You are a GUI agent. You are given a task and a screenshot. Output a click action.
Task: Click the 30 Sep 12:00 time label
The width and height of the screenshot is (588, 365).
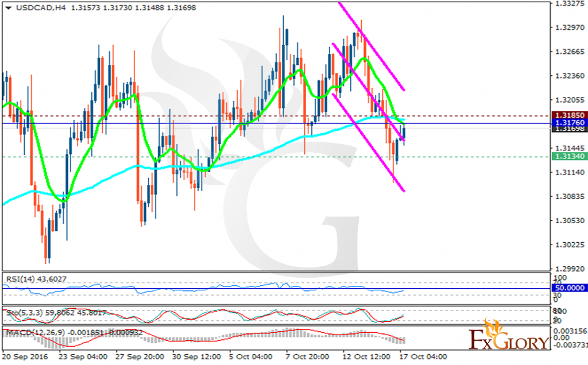coord(196,357)
